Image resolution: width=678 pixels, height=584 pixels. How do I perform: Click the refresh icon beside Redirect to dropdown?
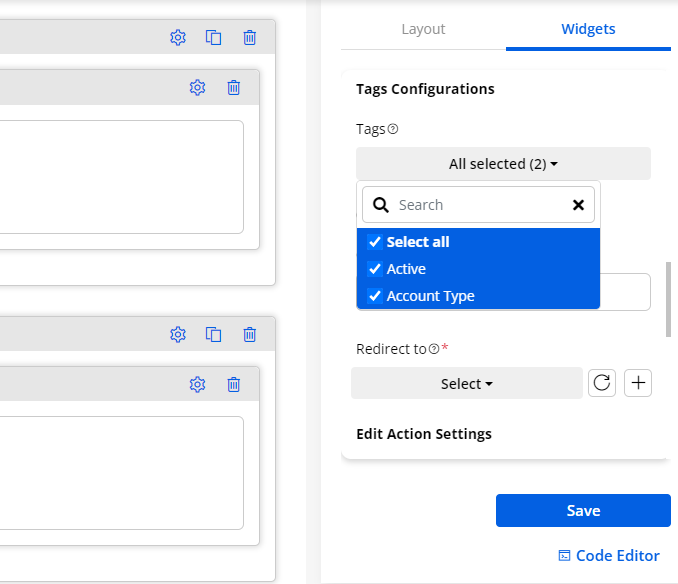(602, 383)
